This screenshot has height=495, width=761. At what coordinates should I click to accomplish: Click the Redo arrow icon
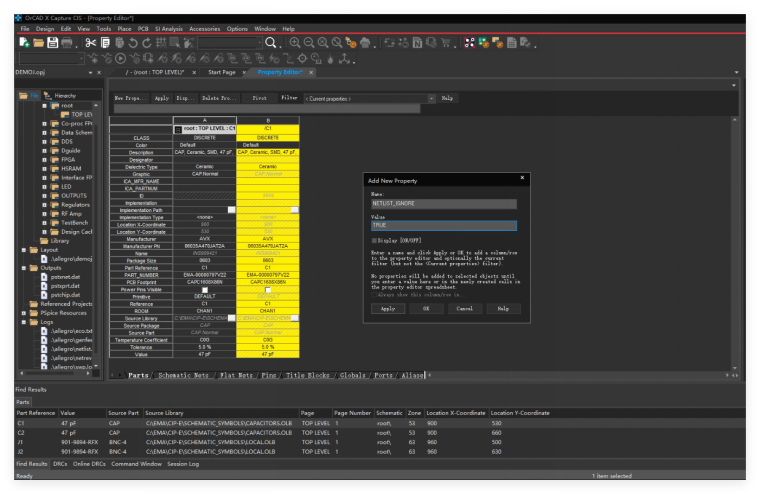click(147, 43)
